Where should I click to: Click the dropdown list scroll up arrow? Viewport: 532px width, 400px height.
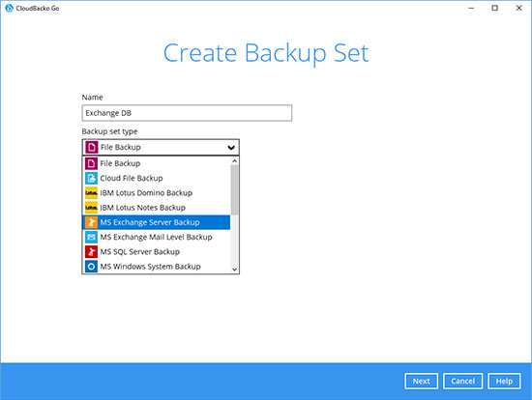234,161
